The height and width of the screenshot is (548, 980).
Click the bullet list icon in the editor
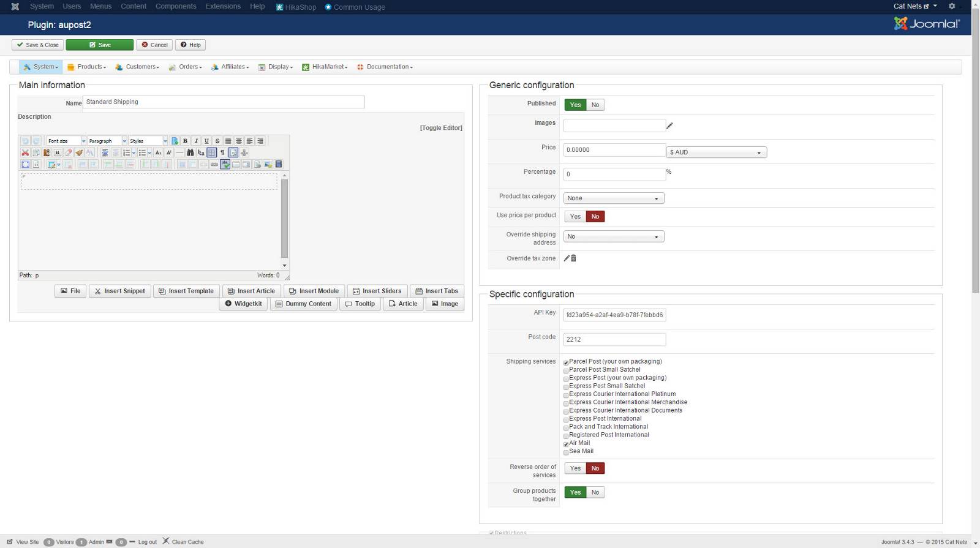tap(142, 152)
